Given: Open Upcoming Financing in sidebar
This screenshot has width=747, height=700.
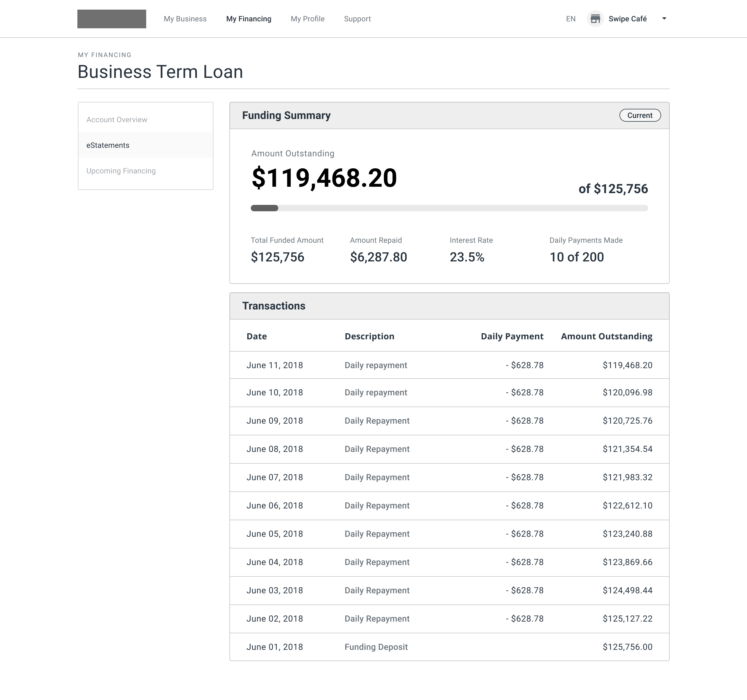Looking at the screenshot, I should click(121, 170).
